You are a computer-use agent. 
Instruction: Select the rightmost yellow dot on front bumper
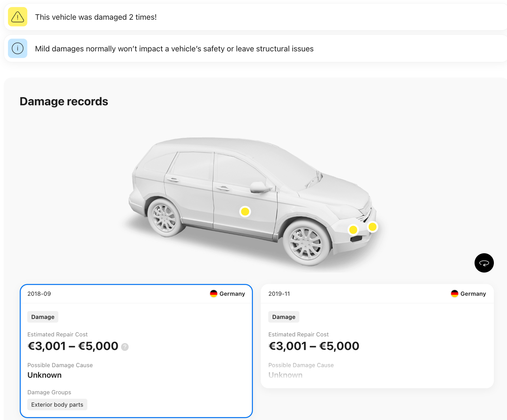[372, 227]
